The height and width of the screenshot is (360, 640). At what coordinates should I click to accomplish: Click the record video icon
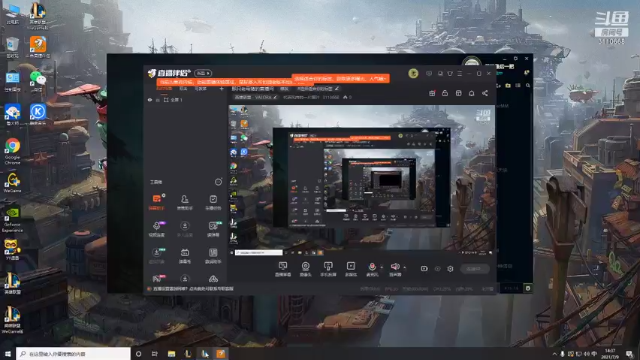tap(424, 269)
